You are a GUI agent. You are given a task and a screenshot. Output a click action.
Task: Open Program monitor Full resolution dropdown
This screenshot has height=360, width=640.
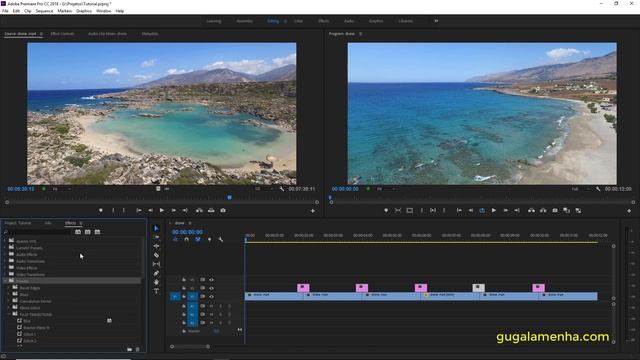[x=580, y=189]
